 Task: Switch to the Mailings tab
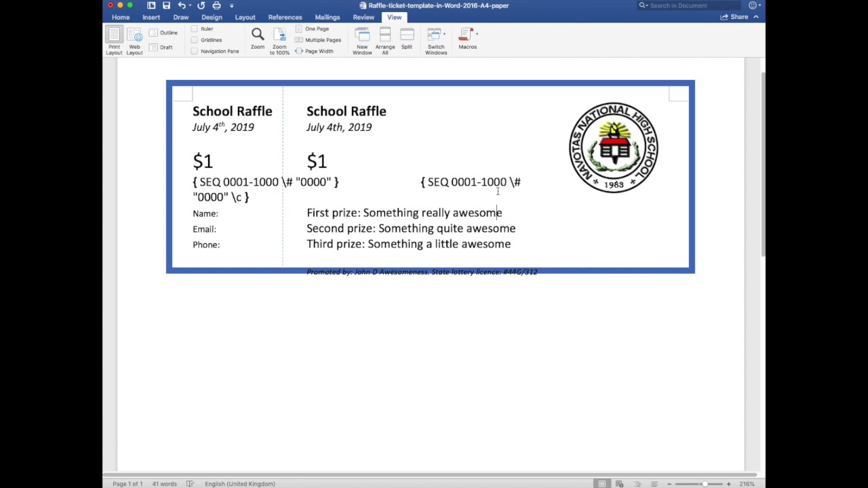(x=328, y=17)
